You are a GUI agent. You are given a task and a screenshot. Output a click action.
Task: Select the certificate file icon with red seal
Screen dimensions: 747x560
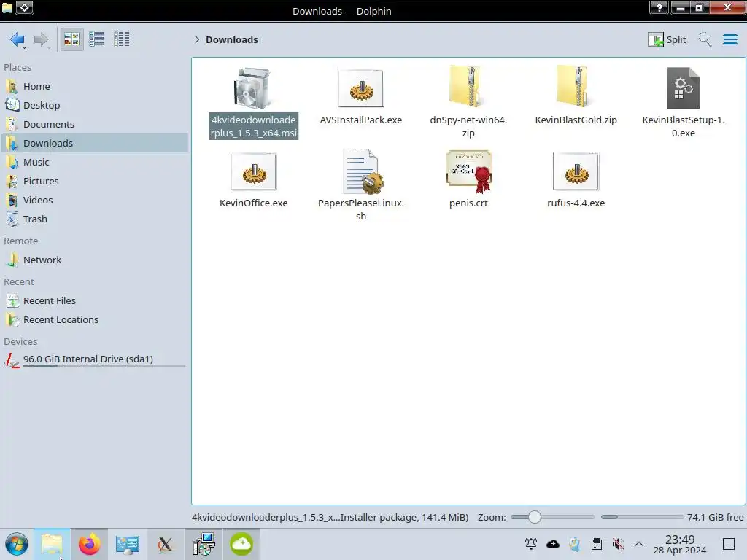[x=469, y=171]
